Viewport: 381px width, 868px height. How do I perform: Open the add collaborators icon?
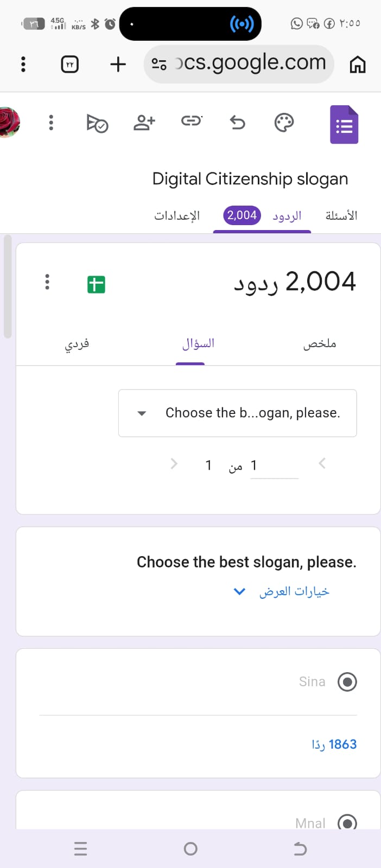tap(144, 123)
